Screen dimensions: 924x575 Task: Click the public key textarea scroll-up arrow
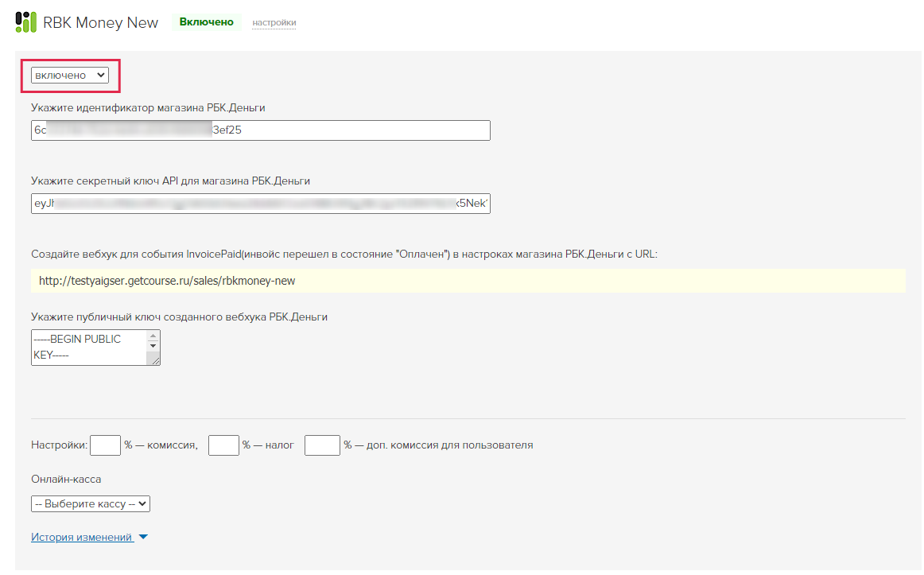[x=153, y=336]
